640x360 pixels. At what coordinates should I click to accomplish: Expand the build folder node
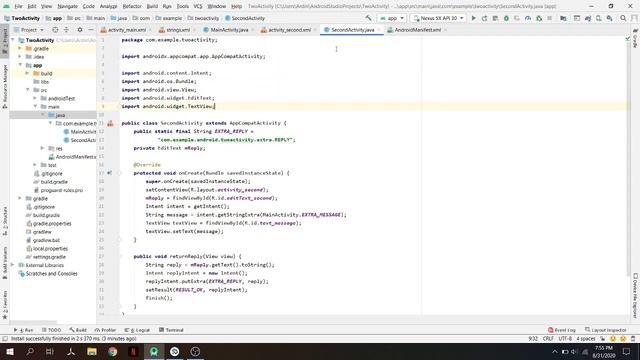tap(27, 73)
